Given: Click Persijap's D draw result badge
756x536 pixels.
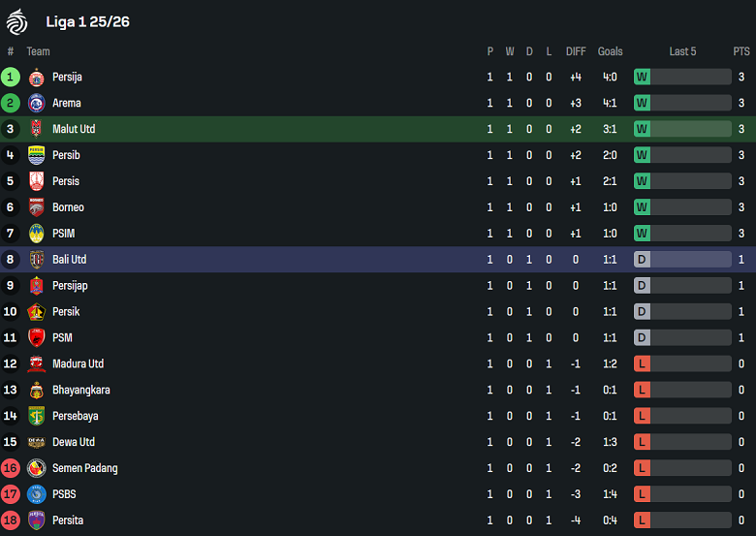Looking at the screenshot, I should [x=642, y=286].
